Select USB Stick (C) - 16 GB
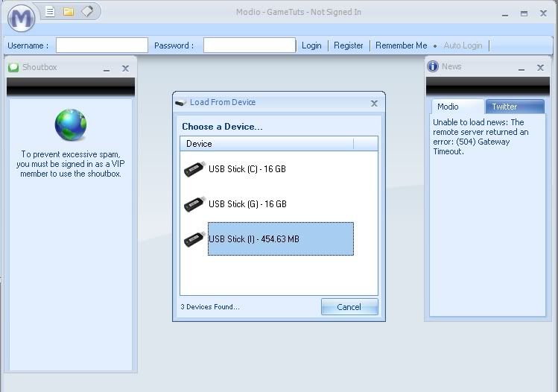 (x=247, y=169)
